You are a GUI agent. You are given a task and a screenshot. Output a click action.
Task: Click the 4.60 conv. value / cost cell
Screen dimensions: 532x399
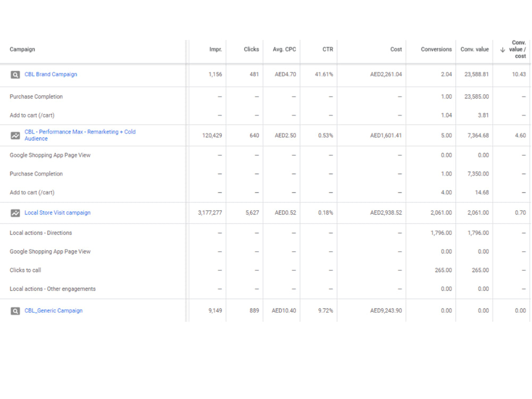tap(520, 135)
